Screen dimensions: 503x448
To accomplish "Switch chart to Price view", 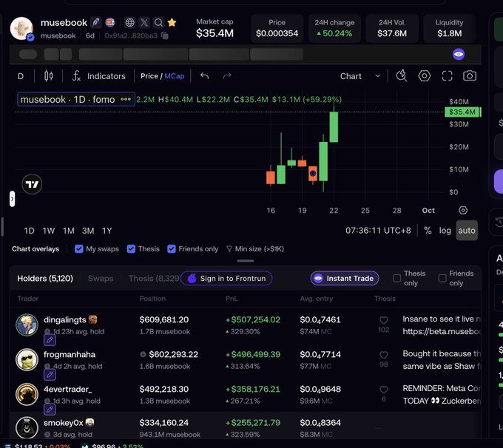I will 149,76.
